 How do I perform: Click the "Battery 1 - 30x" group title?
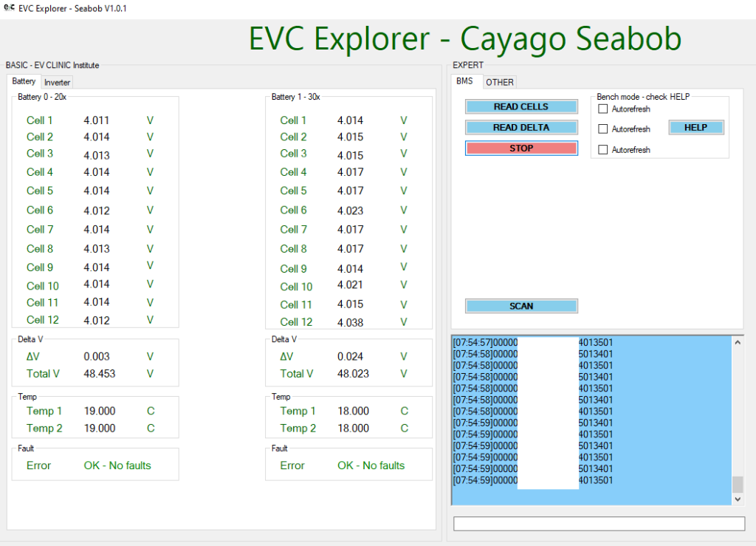(295, 97)
